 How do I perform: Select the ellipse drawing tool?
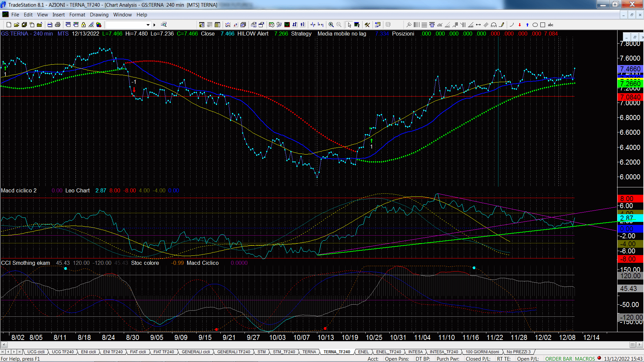pyautogui.click(x=535, y=25)
